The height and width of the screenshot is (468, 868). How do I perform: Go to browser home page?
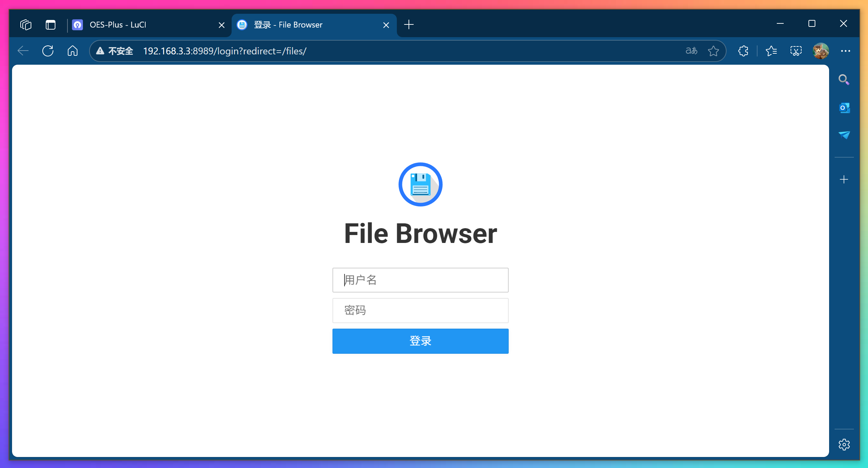coord(73,51)
